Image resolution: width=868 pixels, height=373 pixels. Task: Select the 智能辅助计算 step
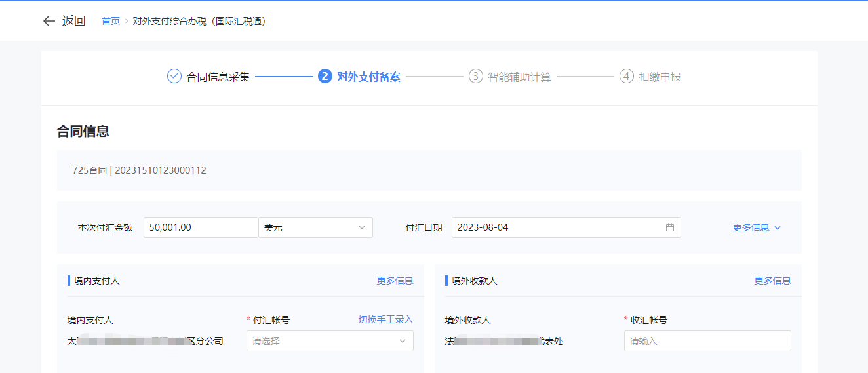[x=519, y=77]
